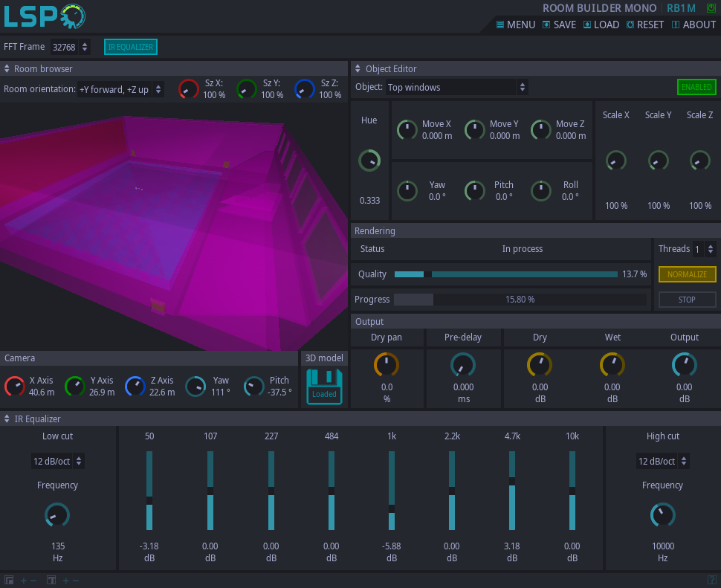Click the Camera Yaw knob
This screenshot has width=721, height=588.
tap(195, 386)
